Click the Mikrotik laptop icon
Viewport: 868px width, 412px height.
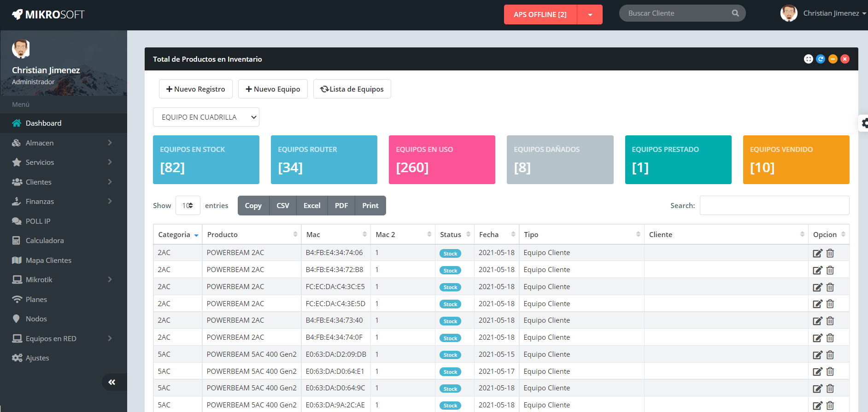pos(17,279)
